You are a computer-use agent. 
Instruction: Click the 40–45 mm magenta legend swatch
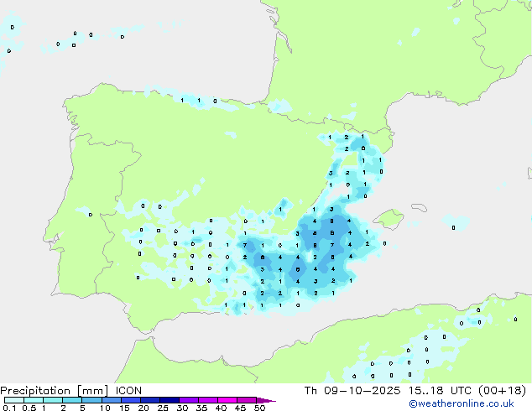[227, 400]
